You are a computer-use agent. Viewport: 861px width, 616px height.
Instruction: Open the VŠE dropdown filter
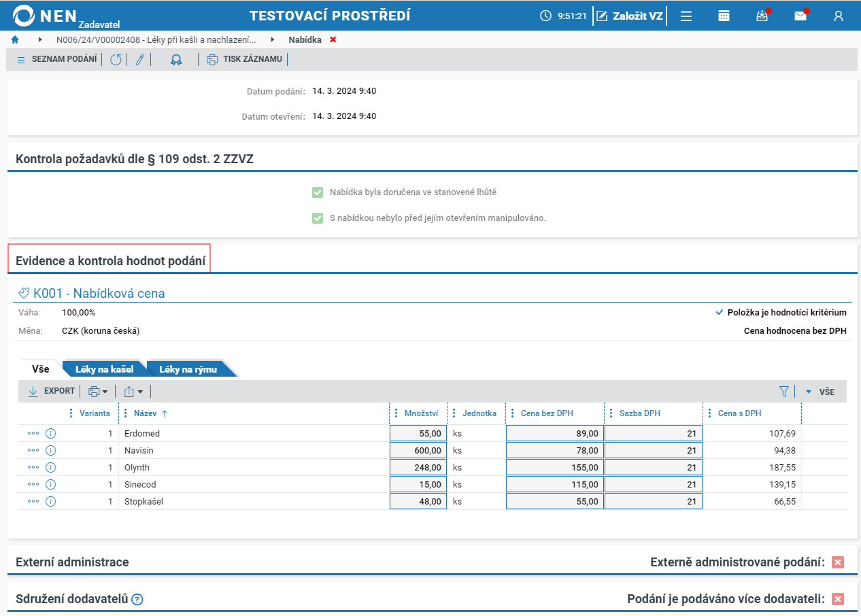[820, 392]
